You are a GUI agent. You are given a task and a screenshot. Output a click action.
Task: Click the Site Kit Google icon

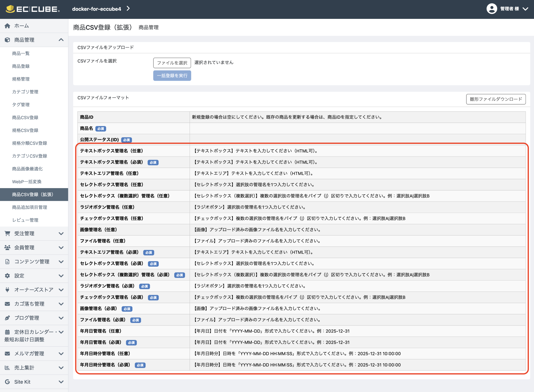click(x=7, y=382)
